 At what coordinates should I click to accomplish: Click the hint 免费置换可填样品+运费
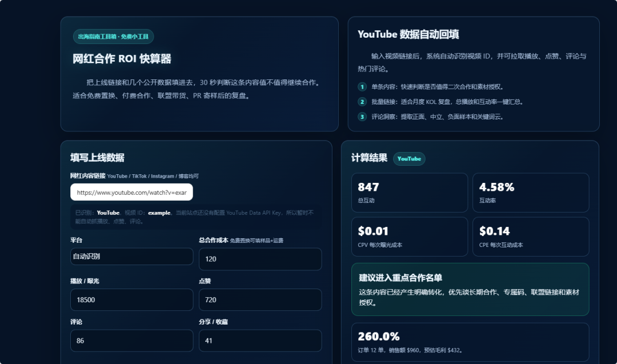(x=257, y=241)
